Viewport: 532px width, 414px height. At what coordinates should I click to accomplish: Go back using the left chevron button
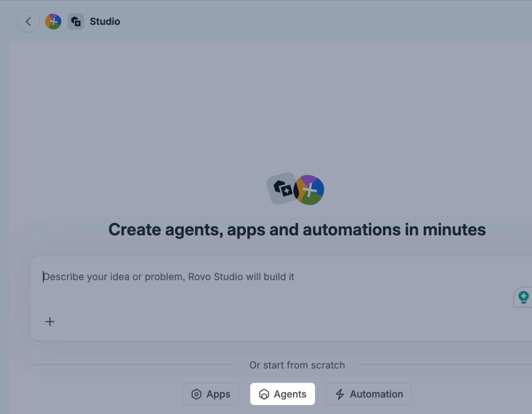28,22
